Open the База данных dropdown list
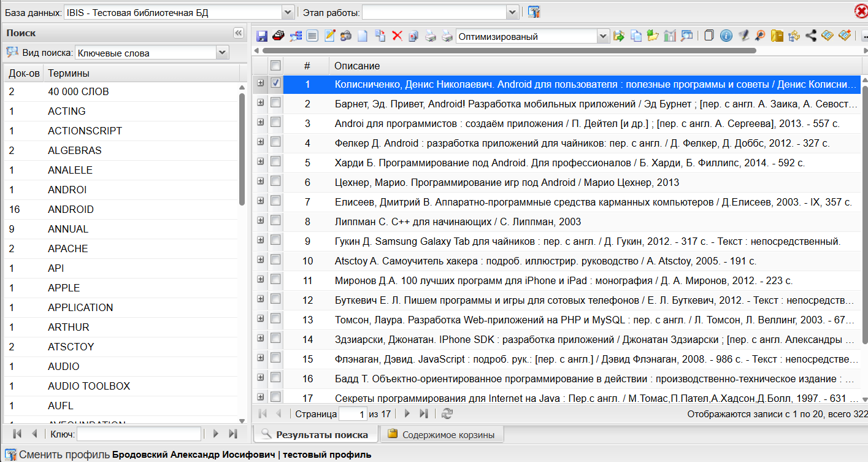The image size is (868, 462). coord(288,12)
